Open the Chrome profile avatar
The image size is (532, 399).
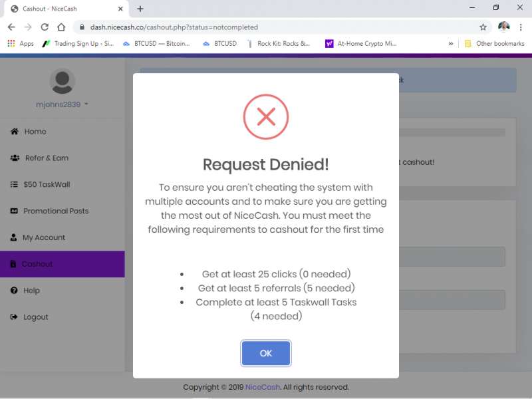[x=504, y=27]
